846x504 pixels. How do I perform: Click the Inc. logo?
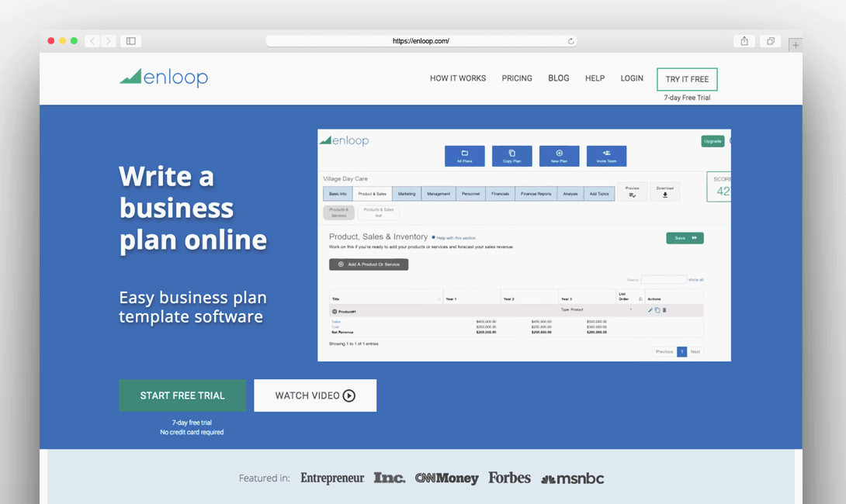coord(390,478)
